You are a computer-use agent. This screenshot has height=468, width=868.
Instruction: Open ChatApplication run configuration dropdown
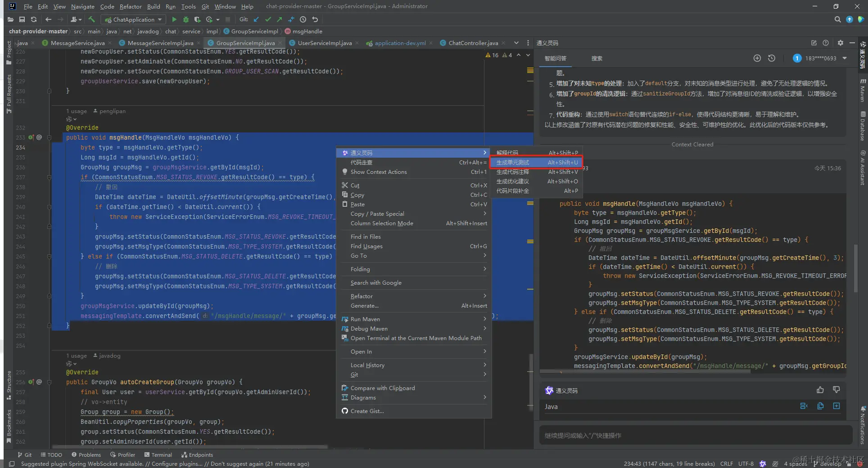click(133, 19)
